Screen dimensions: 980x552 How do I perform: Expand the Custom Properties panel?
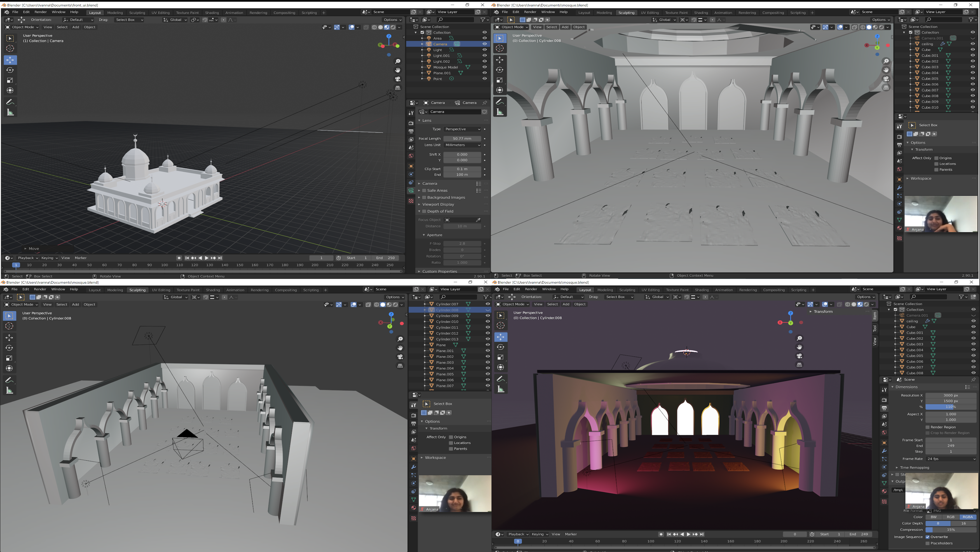click(440, 271)
